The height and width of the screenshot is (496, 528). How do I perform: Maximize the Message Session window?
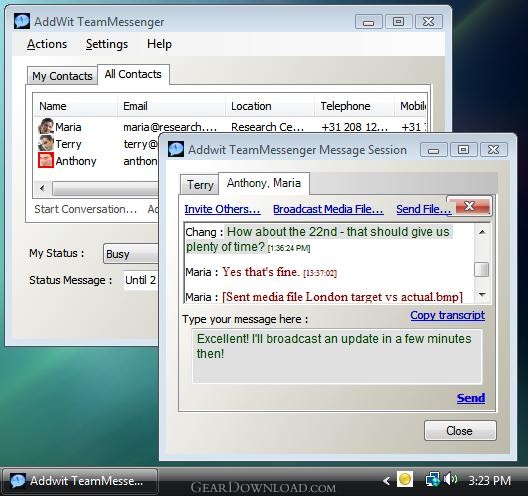pyautogui.click(x=463, y=150)
